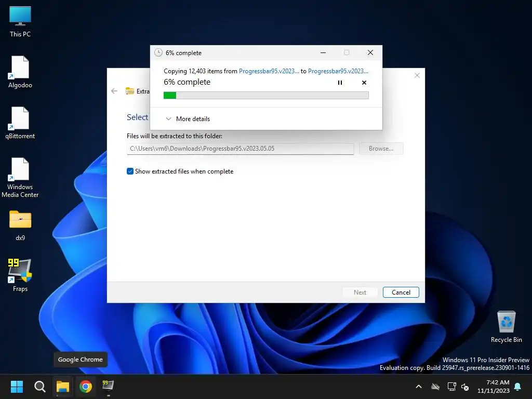Click the green copy progress bar
The image size is (532, 399).
pyautogui.click(x=266, y=96)
